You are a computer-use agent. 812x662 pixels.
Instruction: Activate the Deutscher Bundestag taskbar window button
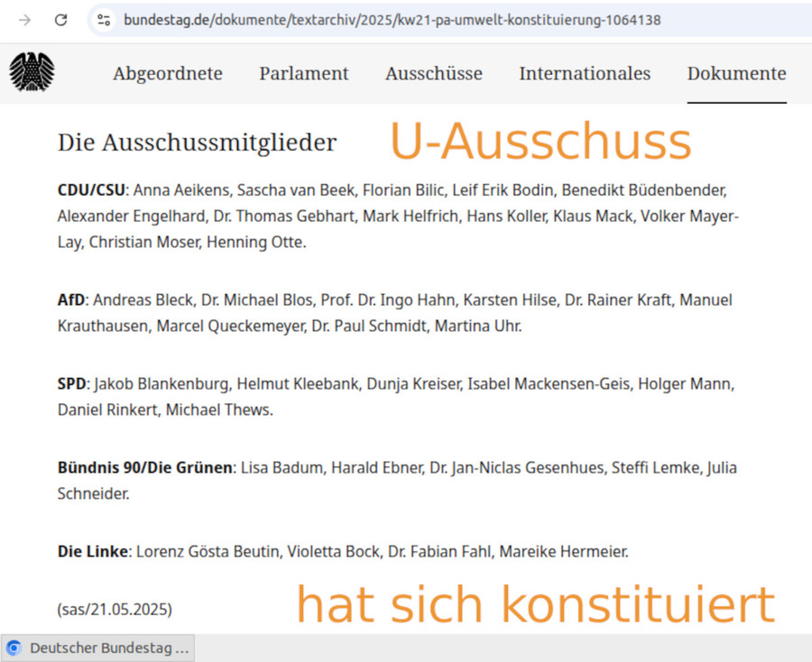pyautogui.click(x=97, y=648)
